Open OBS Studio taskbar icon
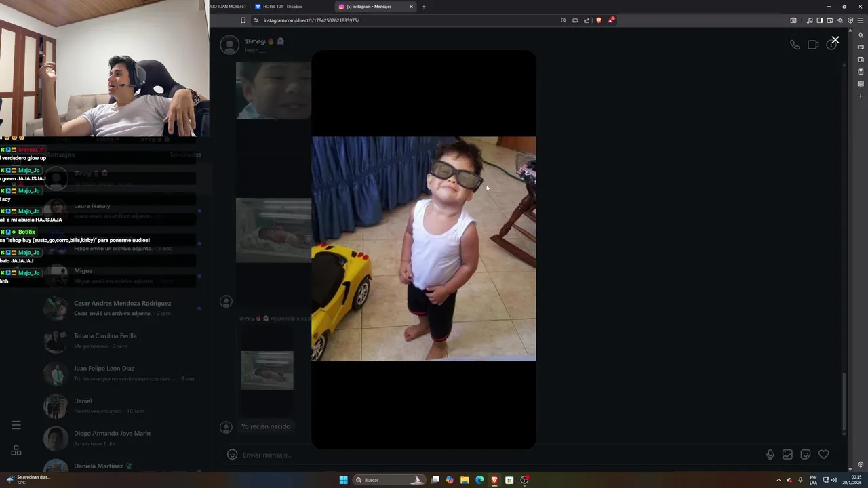Image resolution: width=868 pixels, height=488 pixels. pos(524,480)
